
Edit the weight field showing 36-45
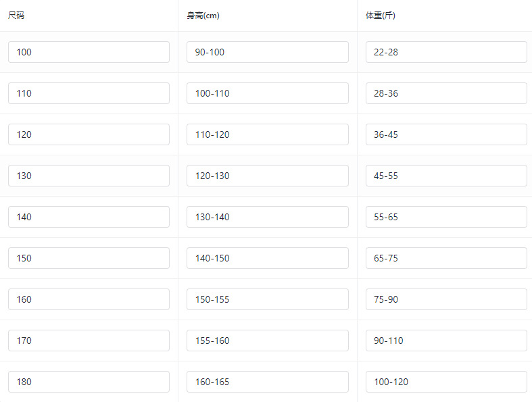point(446,134)
